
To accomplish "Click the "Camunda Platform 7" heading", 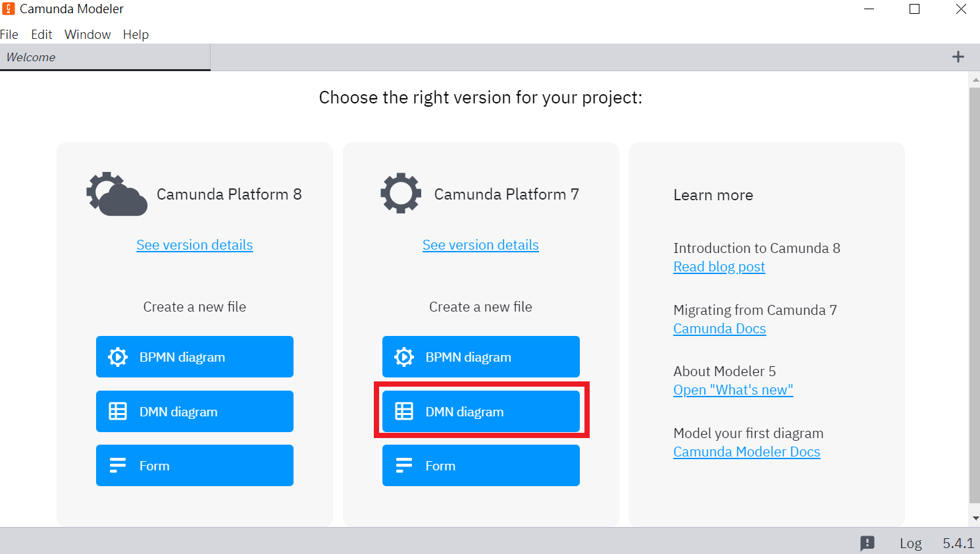I will point(507,194).
